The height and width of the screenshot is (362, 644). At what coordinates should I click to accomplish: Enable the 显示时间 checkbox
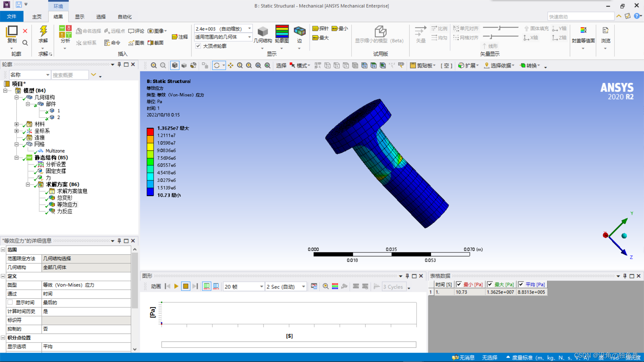(x=10, y=302)
